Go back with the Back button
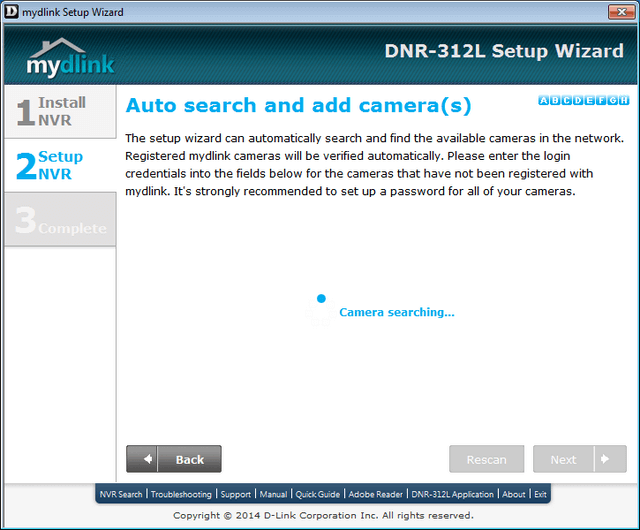 pyautogui.click(x=174, y=459)
